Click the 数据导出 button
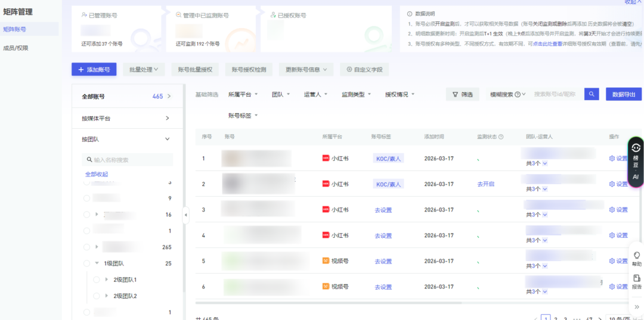This screenshot has width=644, height=320. [624, 94]
